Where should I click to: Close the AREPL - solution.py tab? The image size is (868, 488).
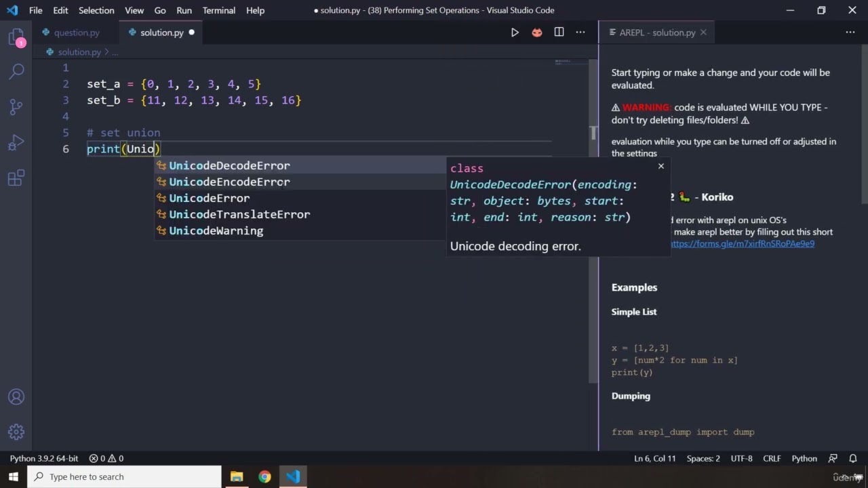[703, 32]
